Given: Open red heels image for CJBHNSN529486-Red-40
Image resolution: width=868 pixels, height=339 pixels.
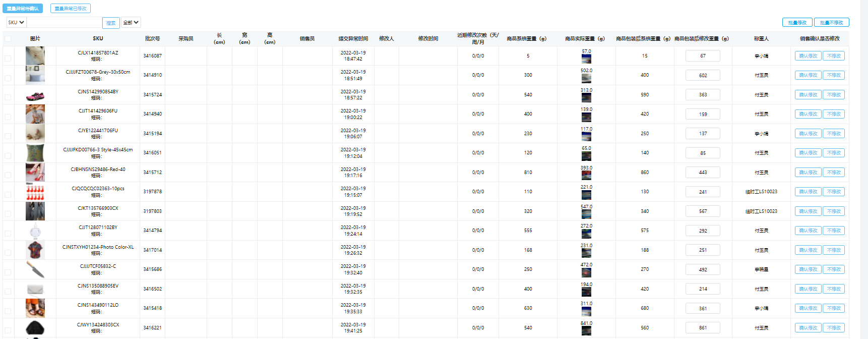Looking at the screenshot, I should (35, 173).
